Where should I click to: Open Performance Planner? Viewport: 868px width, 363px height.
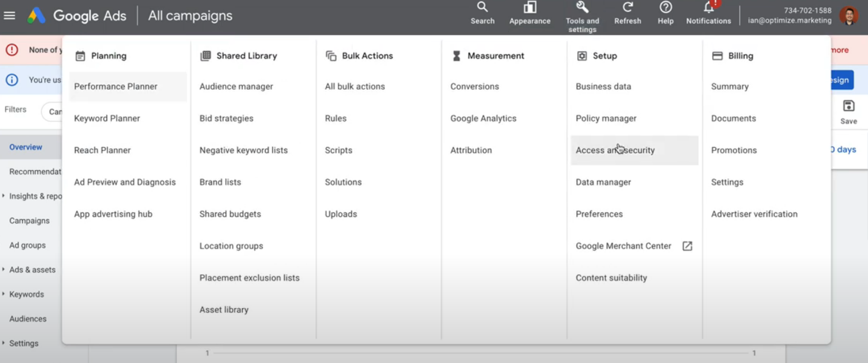point(128,86)
